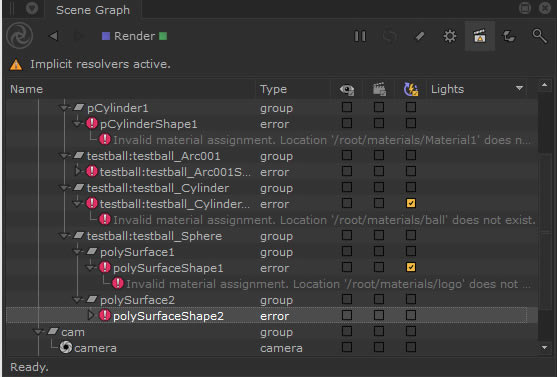Select the Scene Graph tab

(x=93, y=10)
